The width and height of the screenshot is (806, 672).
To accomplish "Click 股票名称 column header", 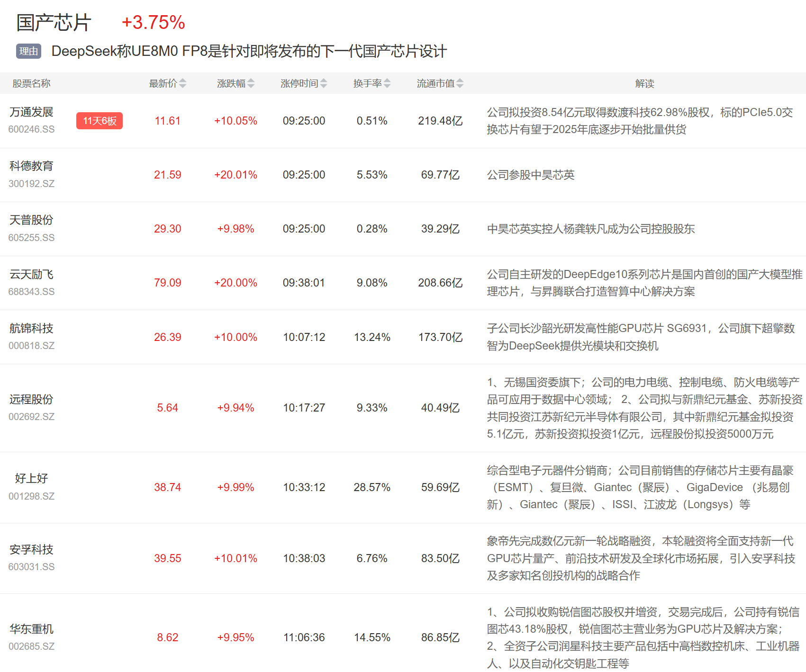I will (x=31, y=83).
